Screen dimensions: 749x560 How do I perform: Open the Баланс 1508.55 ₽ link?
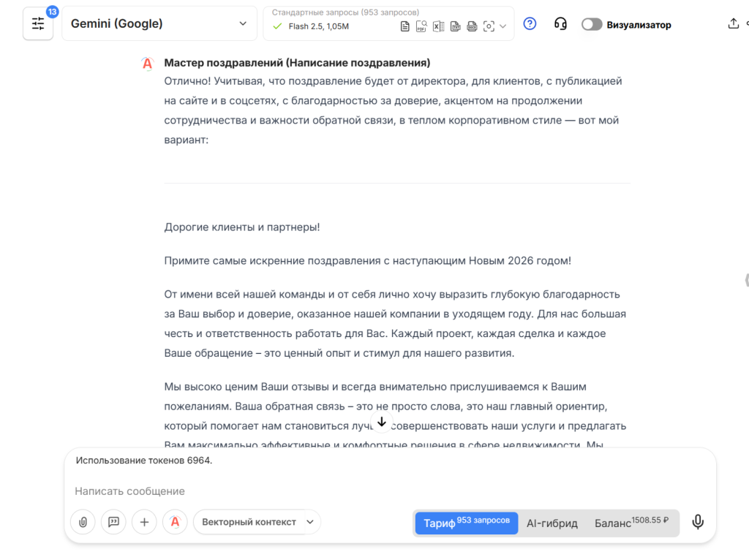tap(629, 523)
